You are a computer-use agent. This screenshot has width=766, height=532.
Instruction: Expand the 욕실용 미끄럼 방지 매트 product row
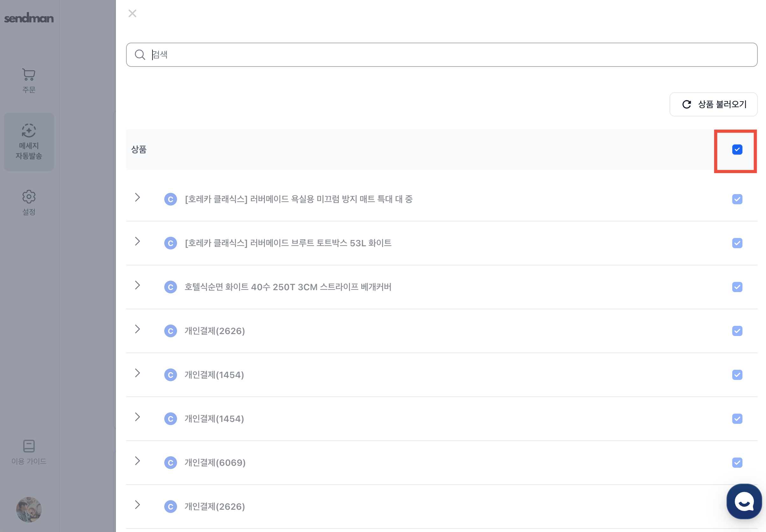click(138, 197)
